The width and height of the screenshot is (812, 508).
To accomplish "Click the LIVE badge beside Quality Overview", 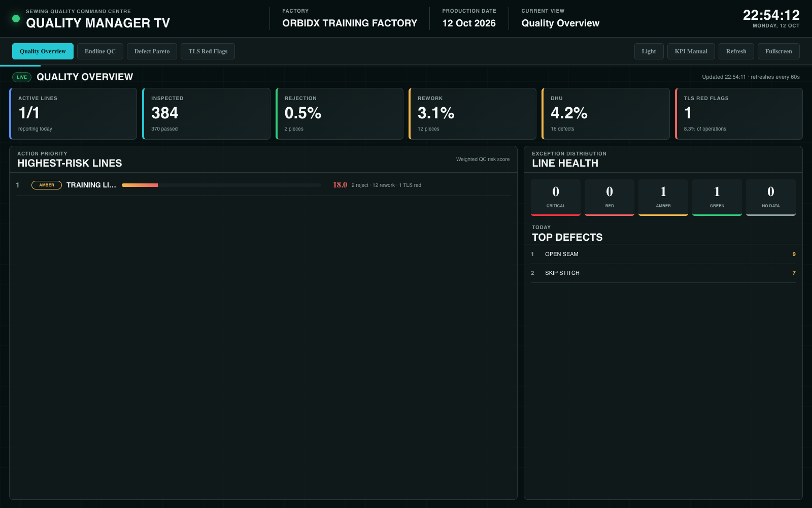I will pyautogui.click(x=22, y=77).
